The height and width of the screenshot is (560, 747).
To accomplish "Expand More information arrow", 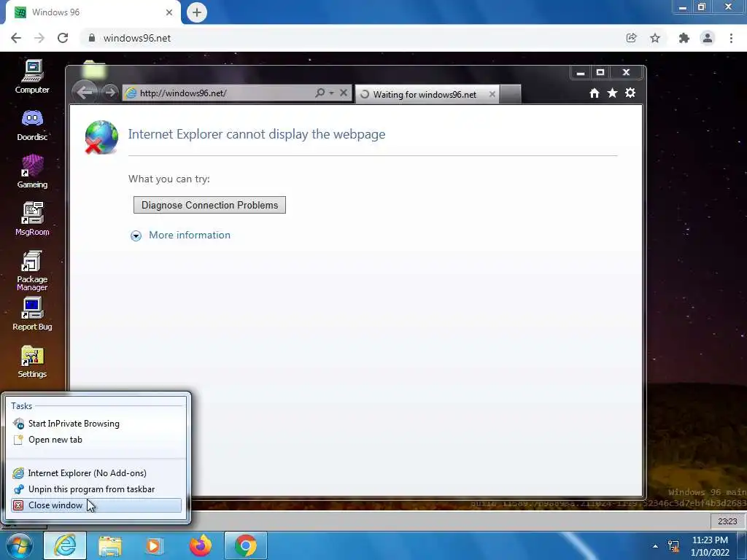I will click(x=136, y=236).
